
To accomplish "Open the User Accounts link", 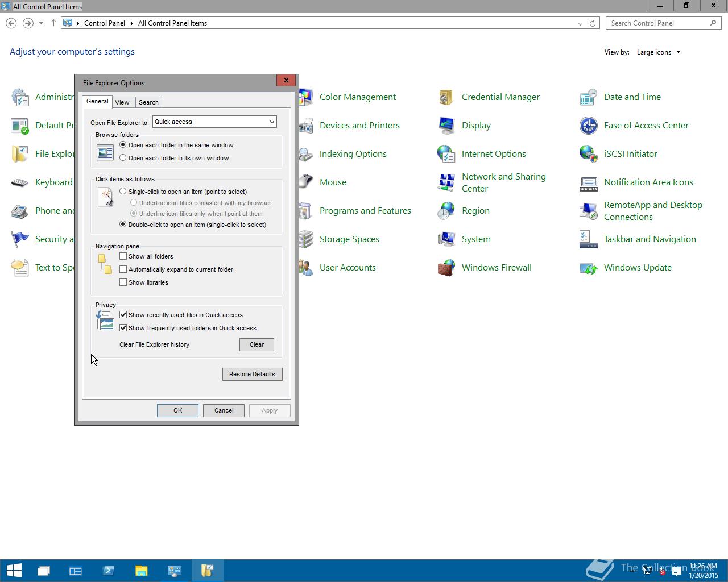I will click(x=348, y=268).
